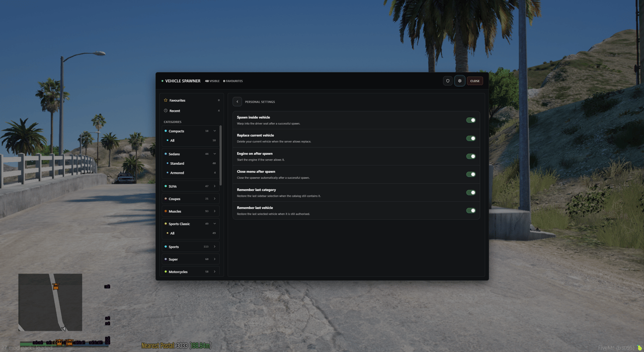Go back using the Personal Settings arrow
This screenshot has width=644, height=352.
[x=237, y=102]
